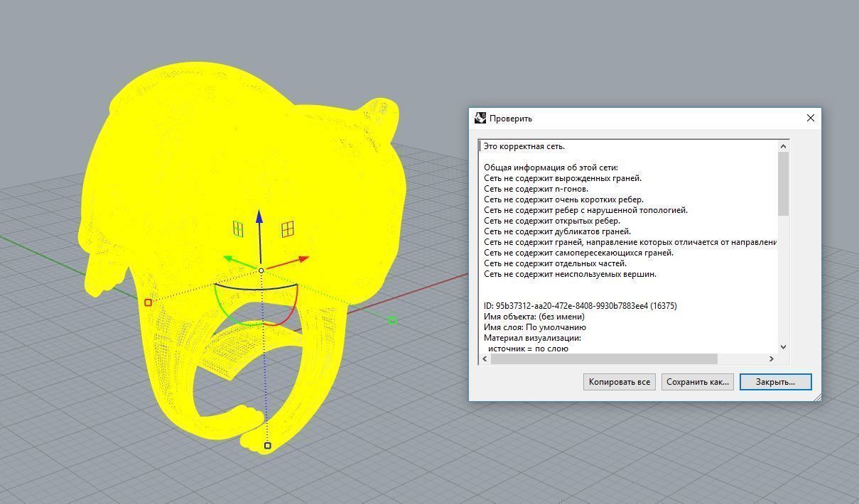
Task: Click the green scale handle square
Action: click(x=392, y=321)
